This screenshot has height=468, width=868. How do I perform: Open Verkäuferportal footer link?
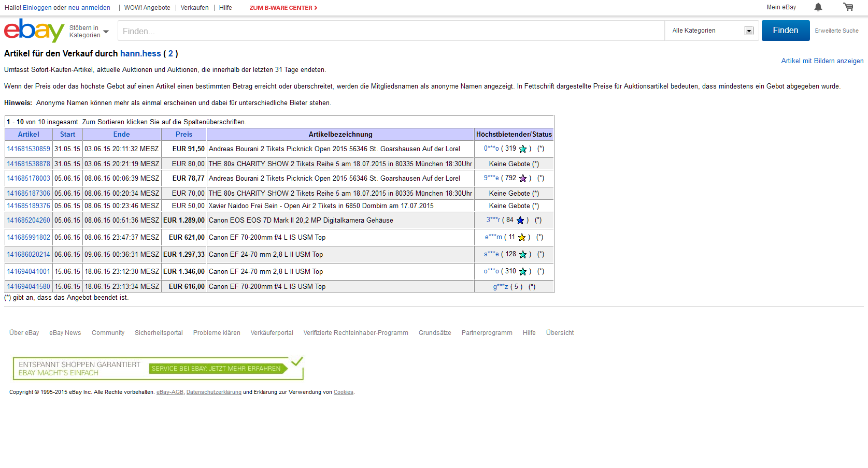click(272, 333)
